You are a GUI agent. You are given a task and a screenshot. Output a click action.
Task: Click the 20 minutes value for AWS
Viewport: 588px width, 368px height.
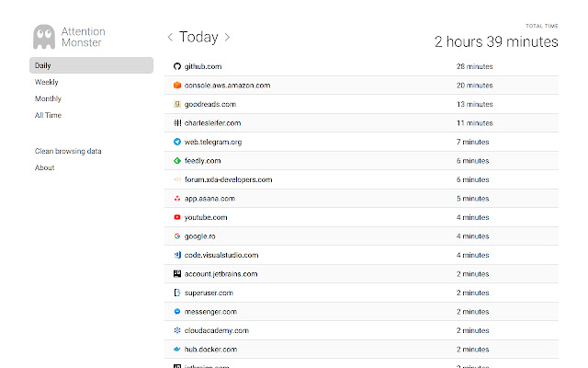tap(475, 86)
